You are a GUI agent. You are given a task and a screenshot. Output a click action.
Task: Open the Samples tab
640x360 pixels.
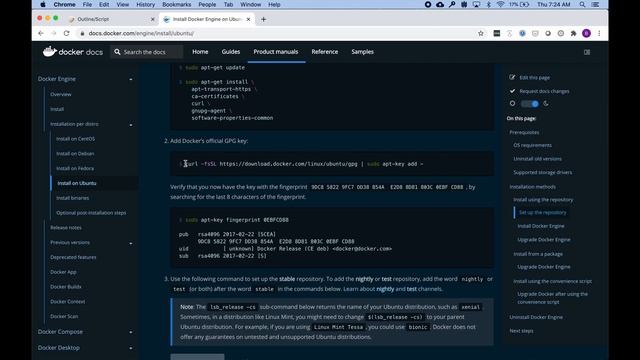[362, 52]
